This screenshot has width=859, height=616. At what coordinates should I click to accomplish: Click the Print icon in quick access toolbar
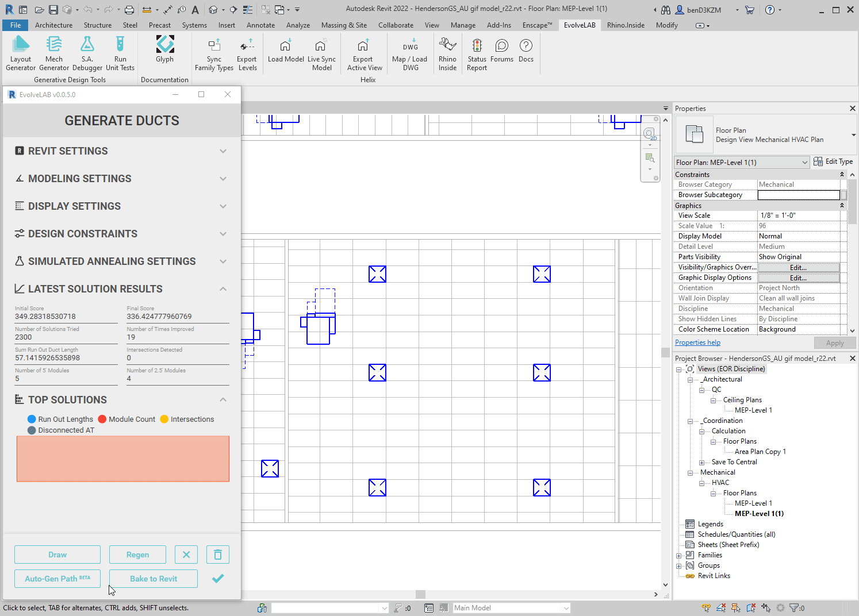129,10
